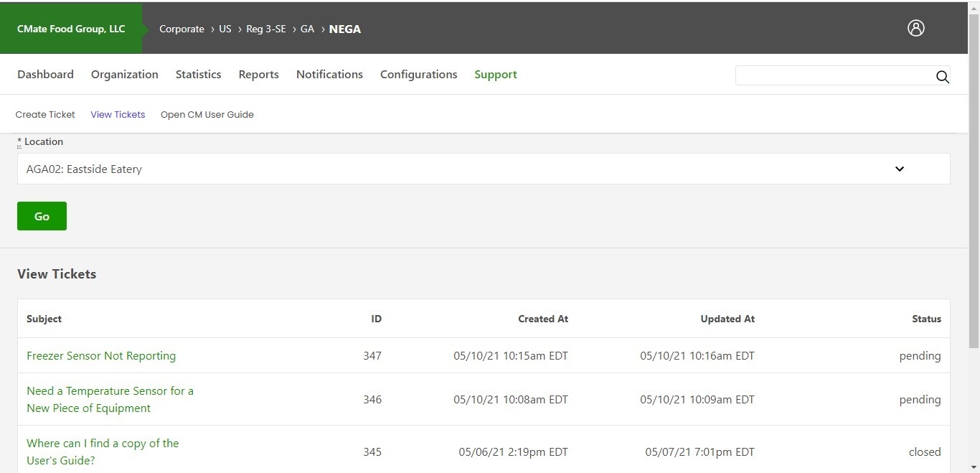Sort tickets by the Status column header

[x=926, y=319]
